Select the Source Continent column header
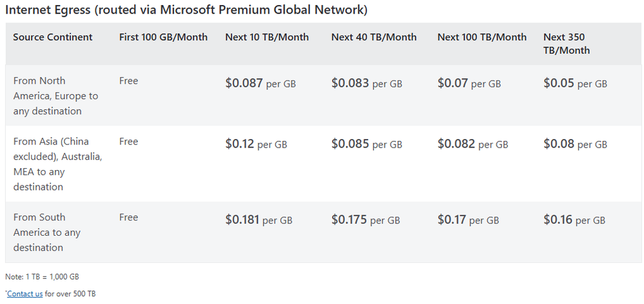 (53, 37)
